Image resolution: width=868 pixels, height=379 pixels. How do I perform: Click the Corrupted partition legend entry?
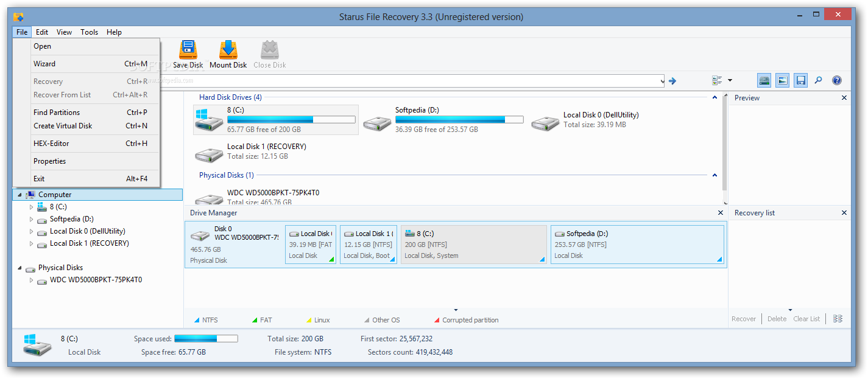(x=466, y=320)
